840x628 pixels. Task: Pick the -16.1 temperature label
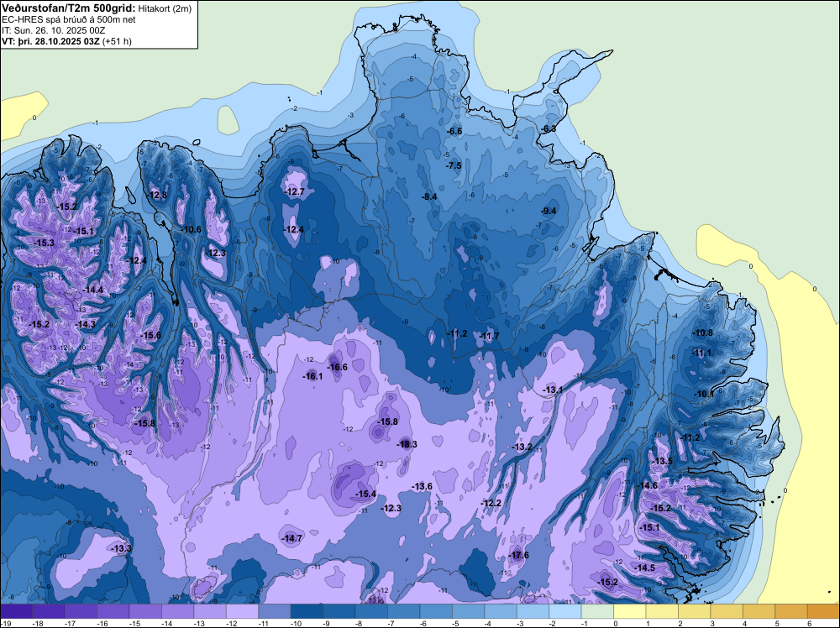312,376
